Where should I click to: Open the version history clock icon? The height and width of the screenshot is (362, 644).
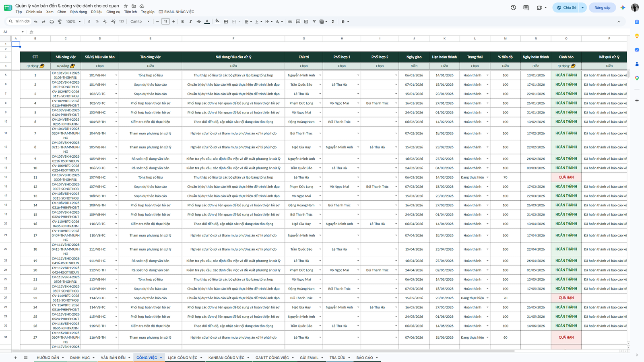click(513, 8)
